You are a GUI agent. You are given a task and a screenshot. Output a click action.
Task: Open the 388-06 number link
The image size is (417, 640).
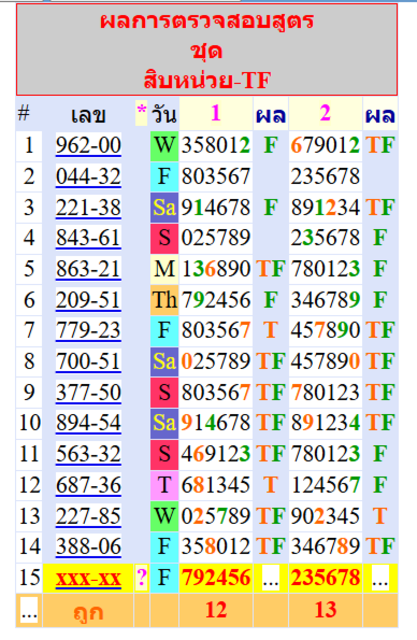pos(89,547)
